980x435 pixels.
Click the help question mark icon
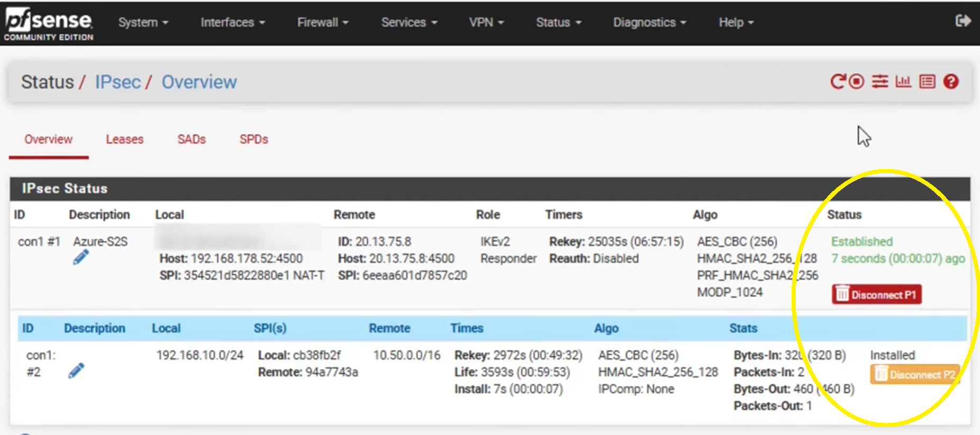point(951,82)
